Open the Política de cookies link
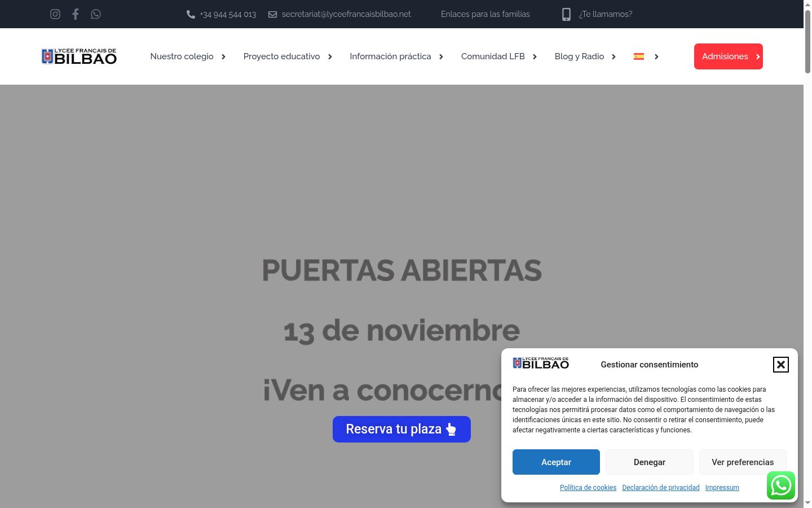 click(588, 488)
